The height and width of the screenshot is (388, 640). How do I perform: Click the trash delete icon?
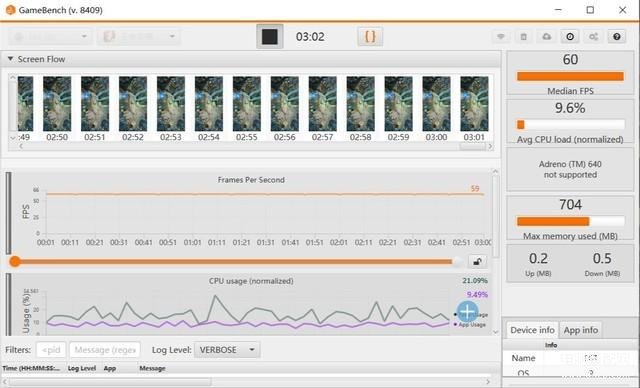coord(524,37)
